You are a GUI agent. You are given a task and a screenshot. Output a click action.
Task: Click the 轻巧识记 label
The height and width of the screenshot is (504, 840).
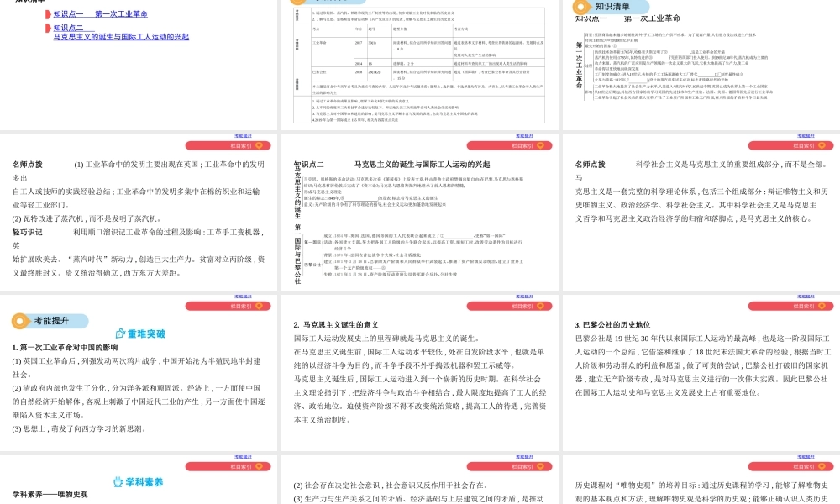pos(28,233)
